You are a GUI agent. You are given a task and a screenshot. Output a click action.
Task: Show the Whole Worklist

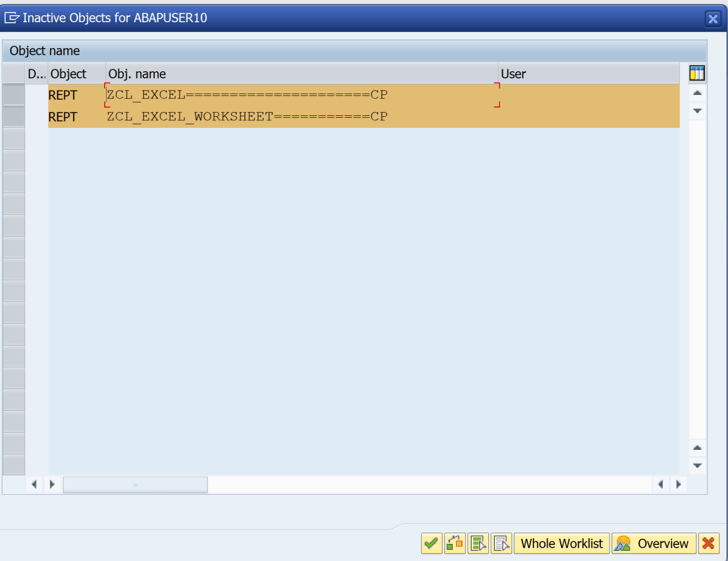[x=561, y=544]
